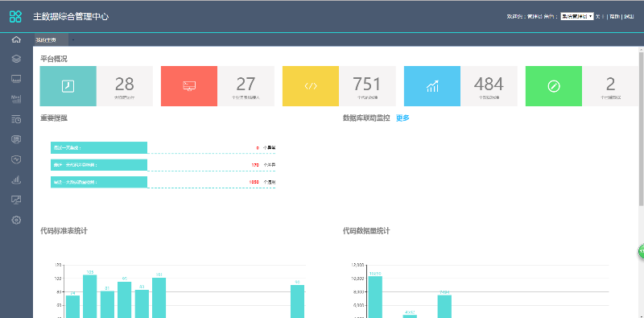
Task: Click the red computer terminal tile
Action: [x=189, y=86]
